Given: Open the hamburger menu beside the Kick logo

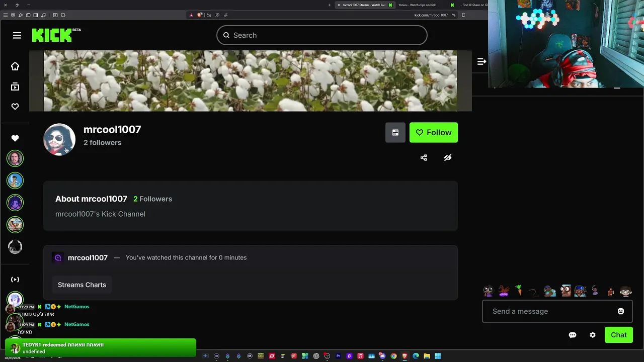Looking at the screenshot, I should pos(17,35).
